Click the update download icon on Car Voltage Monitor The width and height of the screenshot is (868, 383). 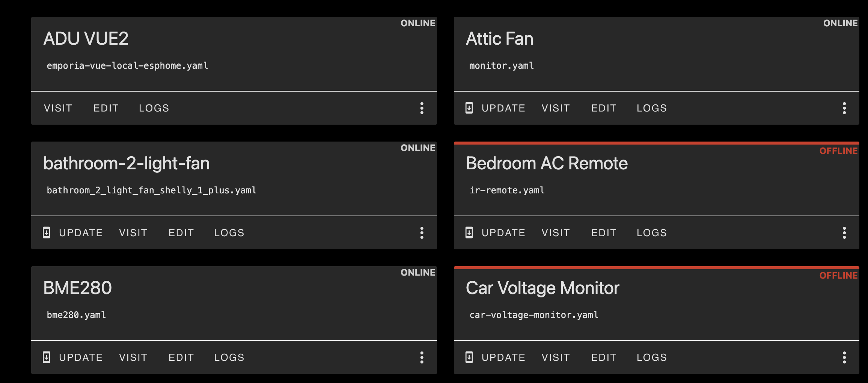pyautogui.click(x=469, y=357)
